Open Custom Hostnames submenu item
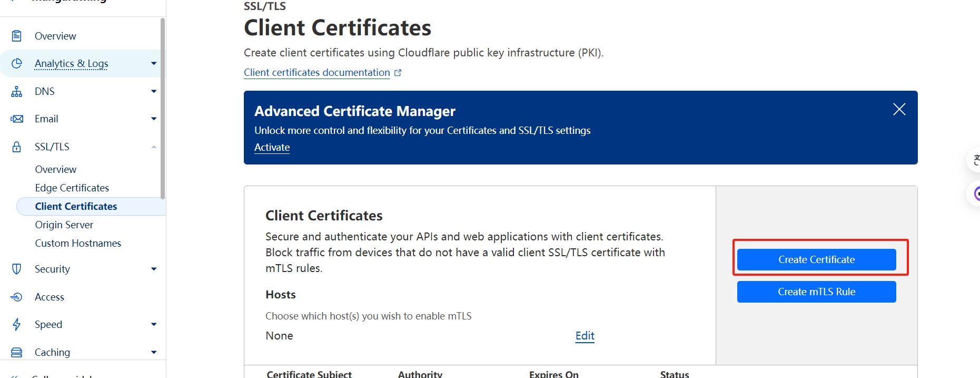 (78, 243)
